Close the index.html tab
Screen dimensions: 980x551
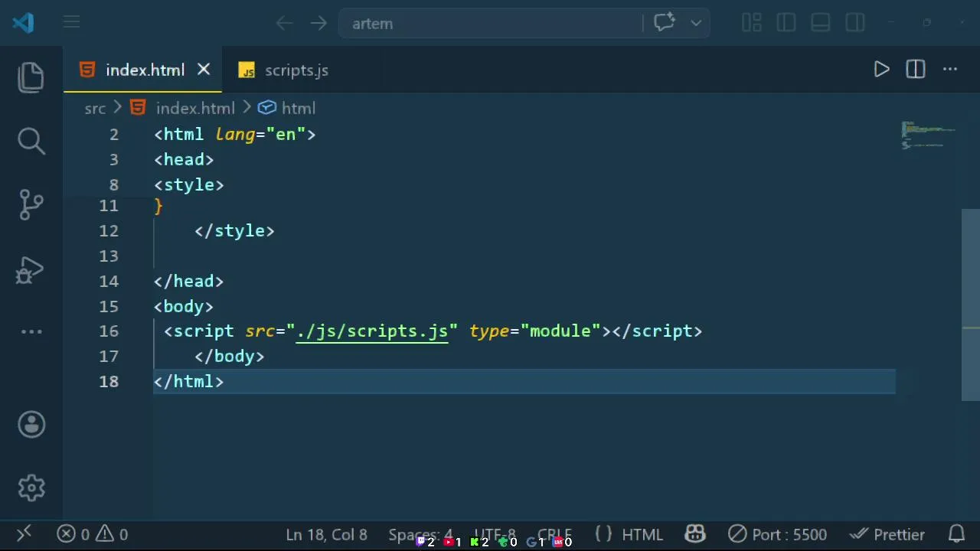pos(204,70)
